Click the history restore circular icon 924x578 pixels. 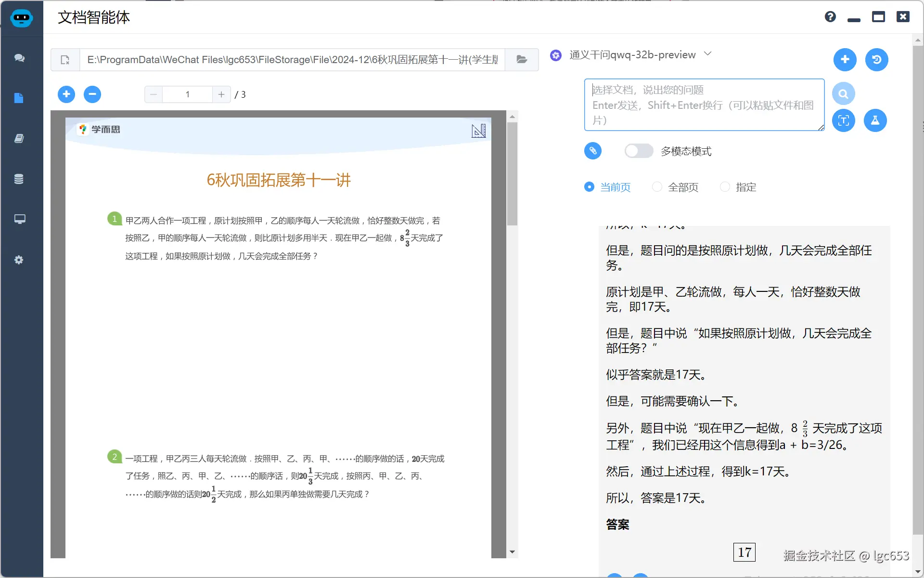pos(876,60)
